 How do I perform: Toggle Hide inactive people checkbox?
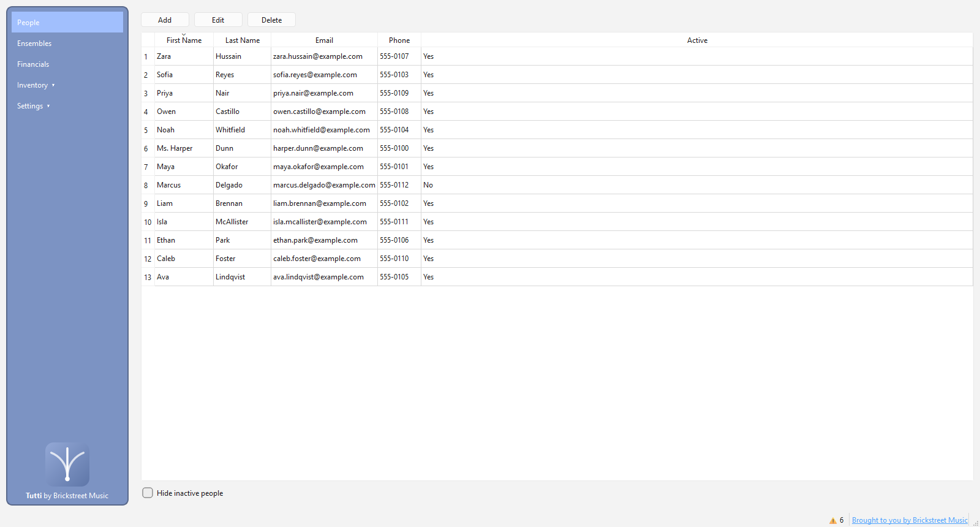tap(148, 493)
